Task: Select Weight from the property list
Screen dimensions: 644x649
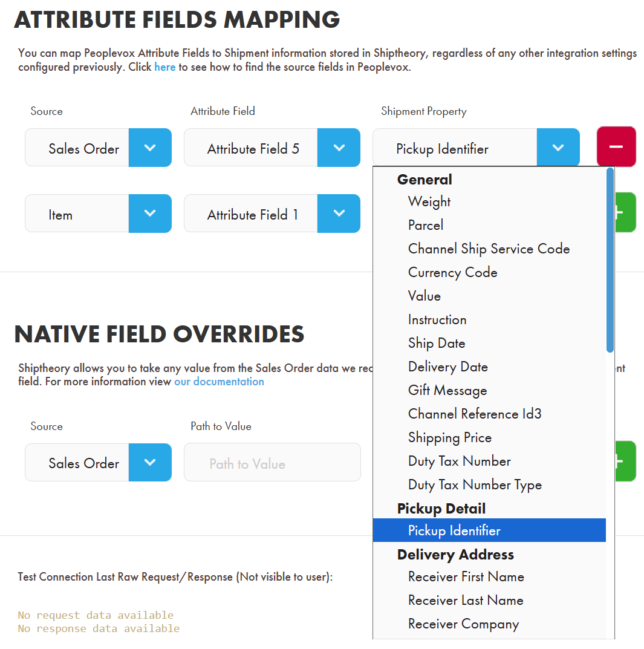Action: (489, 201)
